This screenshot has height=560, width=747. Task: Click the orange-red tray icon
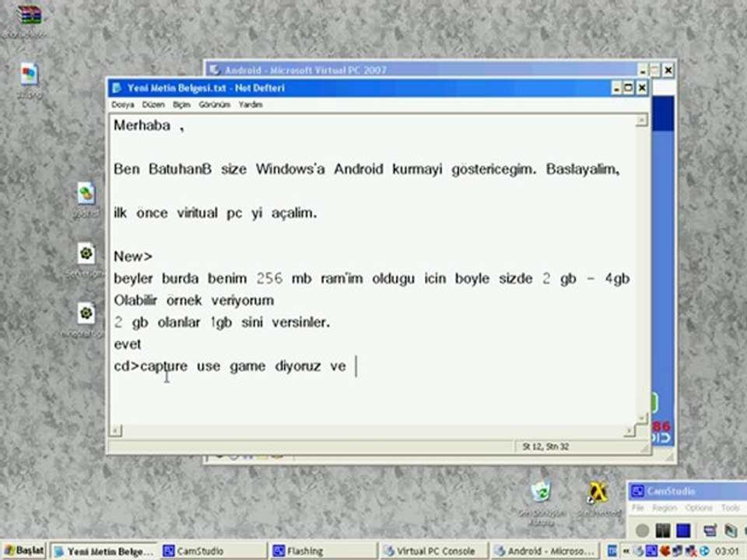(x=665, y=551)
